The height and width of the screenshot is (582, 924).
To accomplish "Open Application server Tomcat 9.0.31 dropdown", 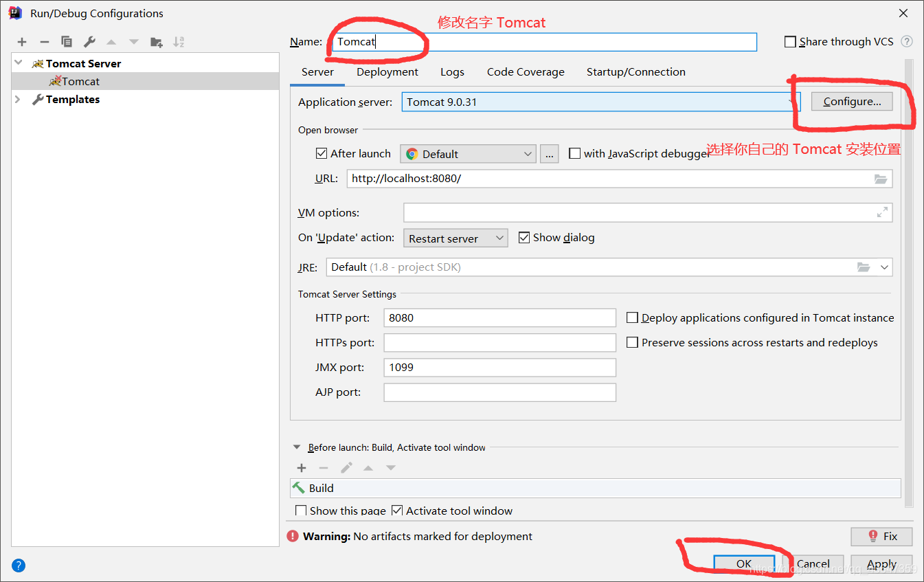I will (601, 102).
